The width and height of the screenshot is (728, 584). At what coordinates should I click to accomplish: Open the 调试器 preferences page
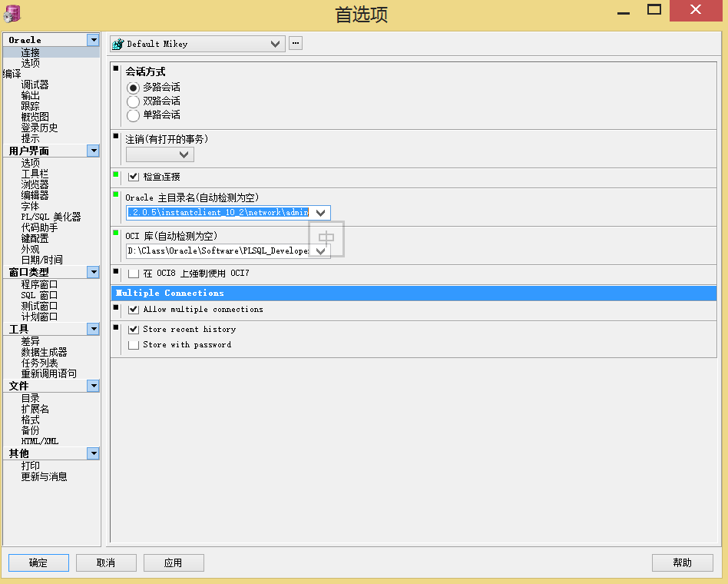click(x=35, y=85)
